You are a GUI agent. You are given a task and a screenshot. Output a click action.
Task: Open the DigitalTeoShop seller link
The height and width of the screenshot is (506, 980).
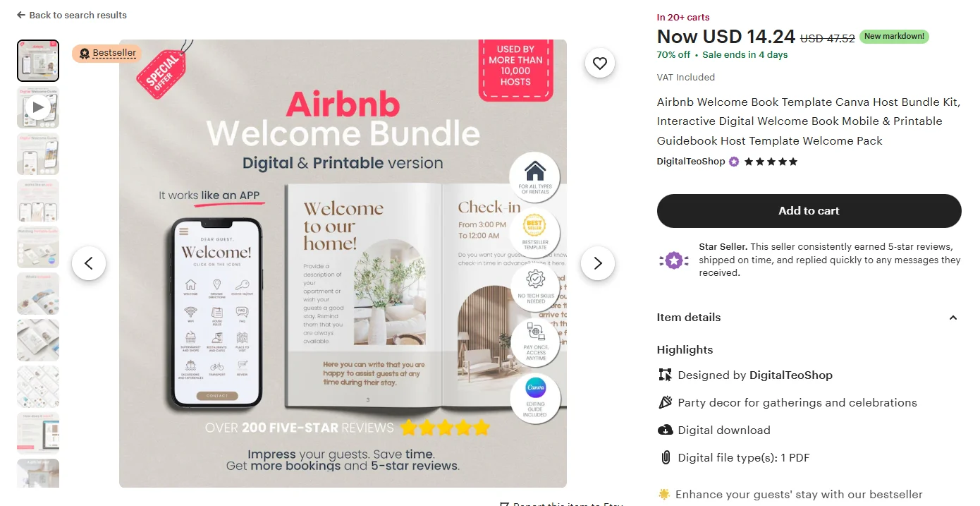coord(691,162)
